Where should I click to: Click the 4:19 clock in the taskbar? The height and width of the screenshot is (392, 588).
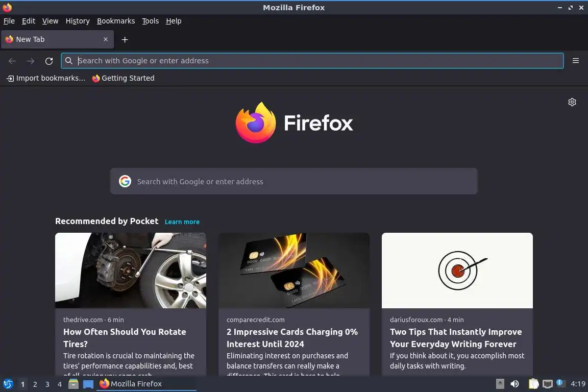click(578, 384)
